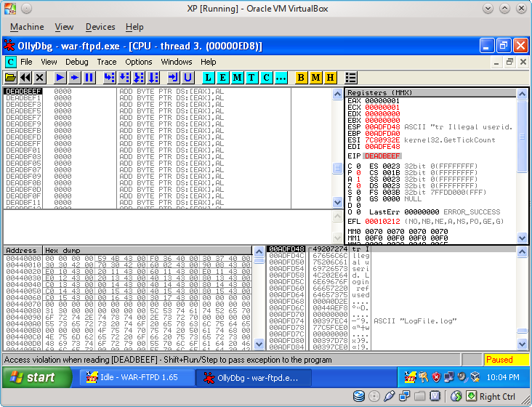Run program with the blue play icon
Screen dimensions: 532x407
60,78
